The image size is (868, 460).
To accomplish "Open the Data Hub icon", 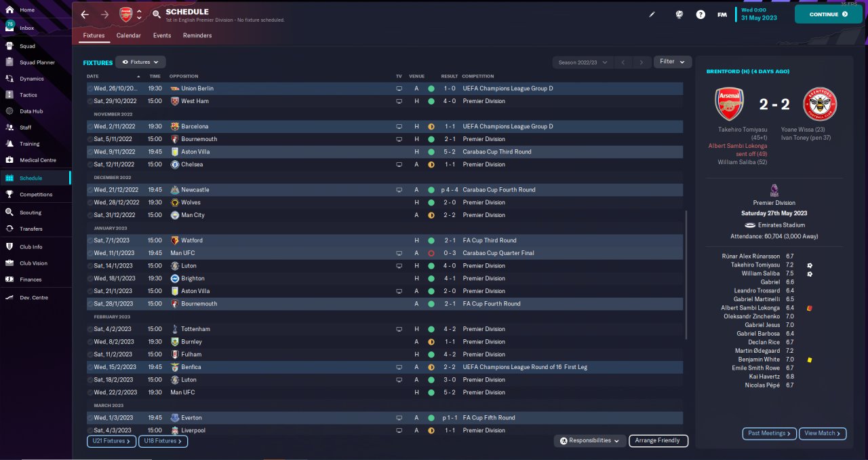I will coord(9,111).
